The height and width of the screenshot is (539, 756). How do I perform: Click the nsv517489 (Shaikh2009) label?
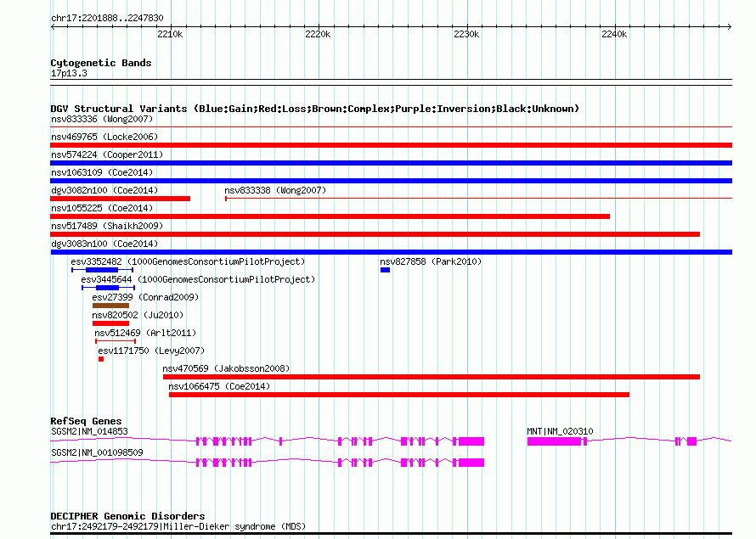tap(107, 226)
